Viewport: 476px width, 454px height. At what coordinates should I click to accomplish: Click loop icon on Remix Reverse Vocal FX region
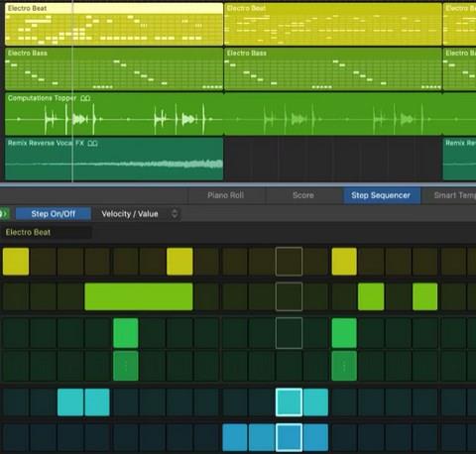coord(93,143)
